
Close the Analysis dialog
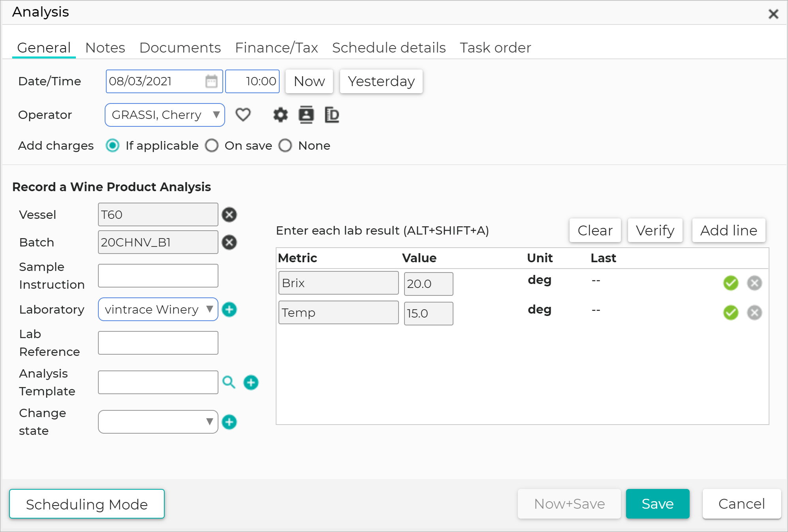click(773, 14)
